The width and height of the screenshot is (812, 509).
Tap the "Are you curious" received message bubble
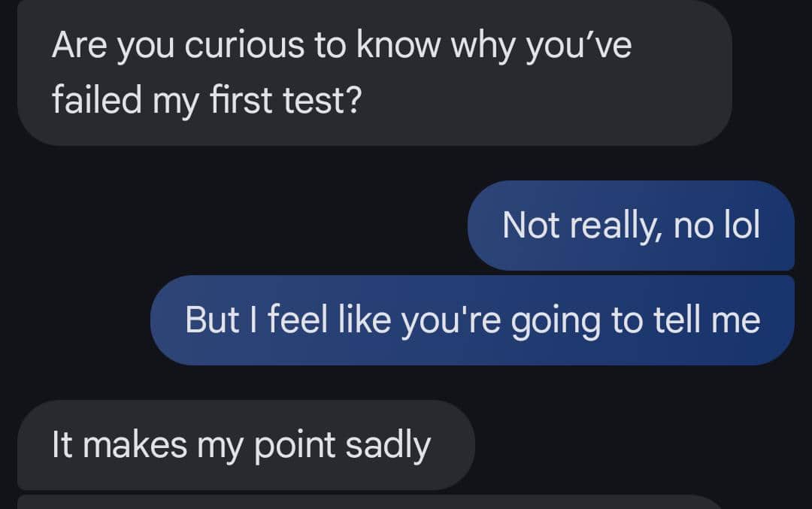click(x=374, y=72)
